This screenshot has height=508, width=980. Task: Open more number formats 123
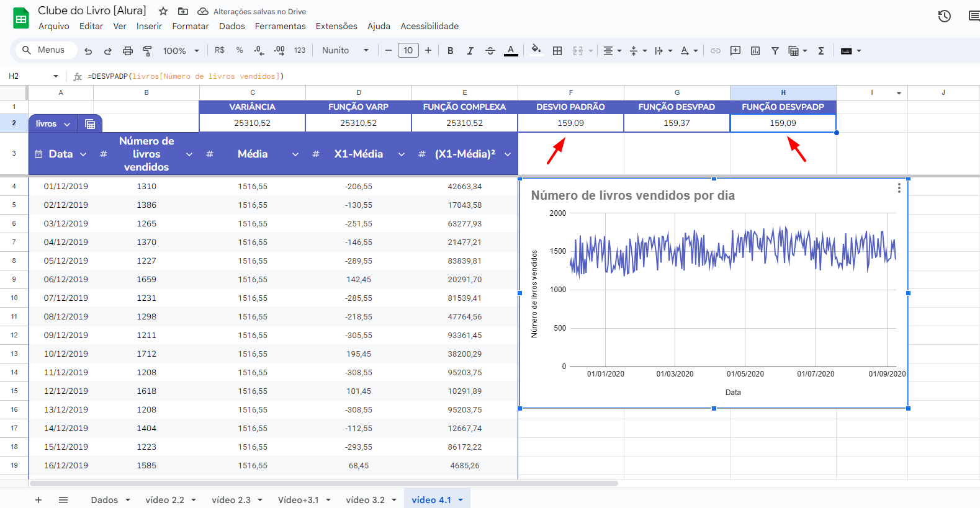(300, 50)
